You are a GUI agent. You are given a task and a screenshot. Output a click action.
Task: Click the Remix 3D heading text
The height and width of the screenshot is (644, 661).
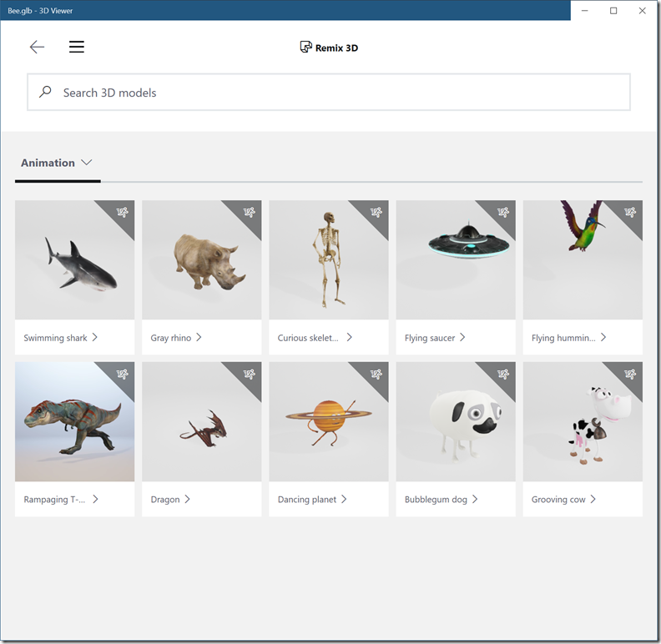(337, 48)
